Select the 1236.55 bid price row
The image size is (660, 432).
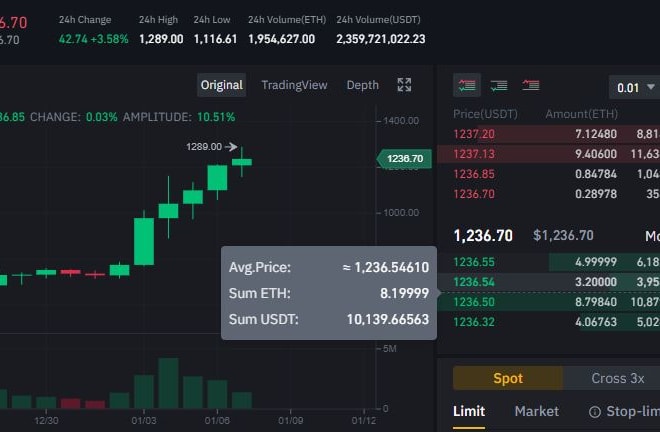pyautogui.click(x=549, y=262)
